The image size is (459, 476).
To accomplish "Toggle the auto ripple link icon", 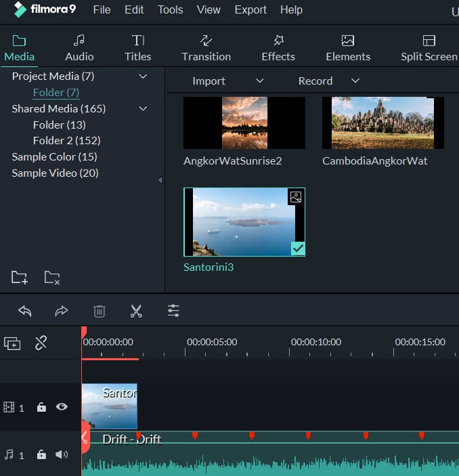I will (x=41, y=343).
